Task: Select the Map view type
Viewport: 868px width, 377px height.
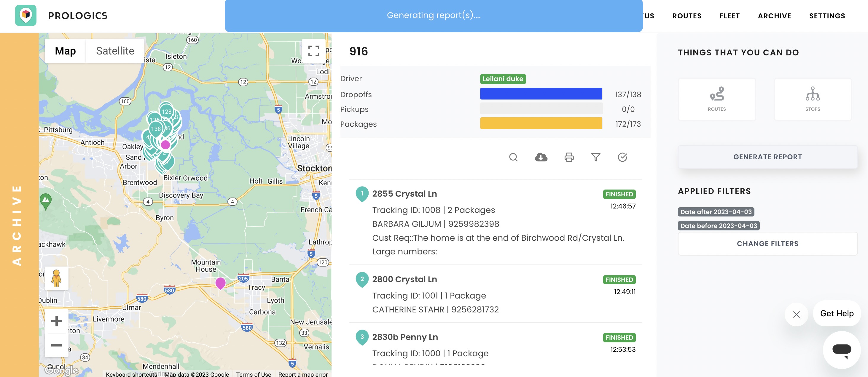Action: pos(65,51)
